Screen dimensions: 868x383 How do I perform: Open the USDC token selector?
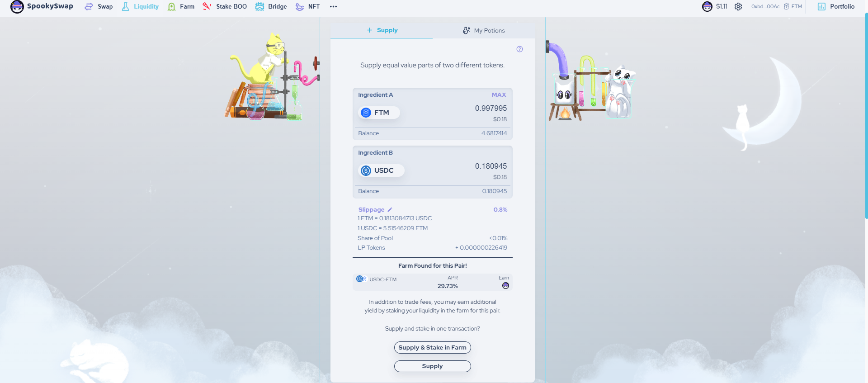coord(381,170)
